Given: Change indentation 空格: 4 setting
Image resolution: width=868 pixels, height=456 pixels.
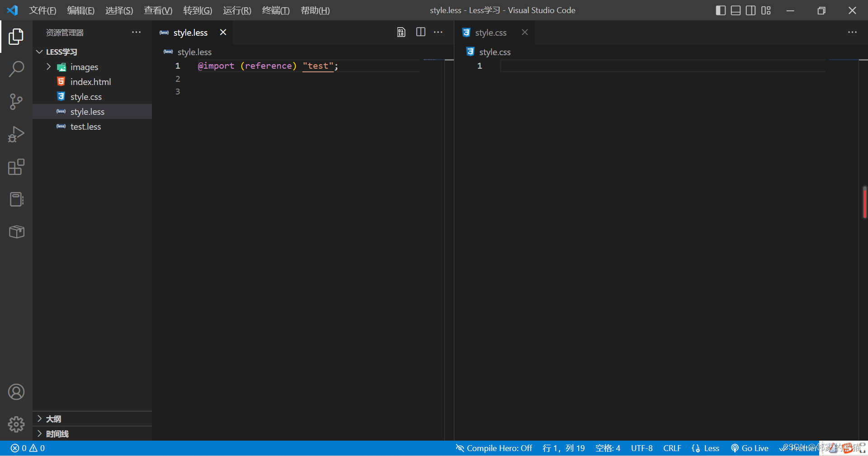Looking at the screenshot, I should 608,448.
